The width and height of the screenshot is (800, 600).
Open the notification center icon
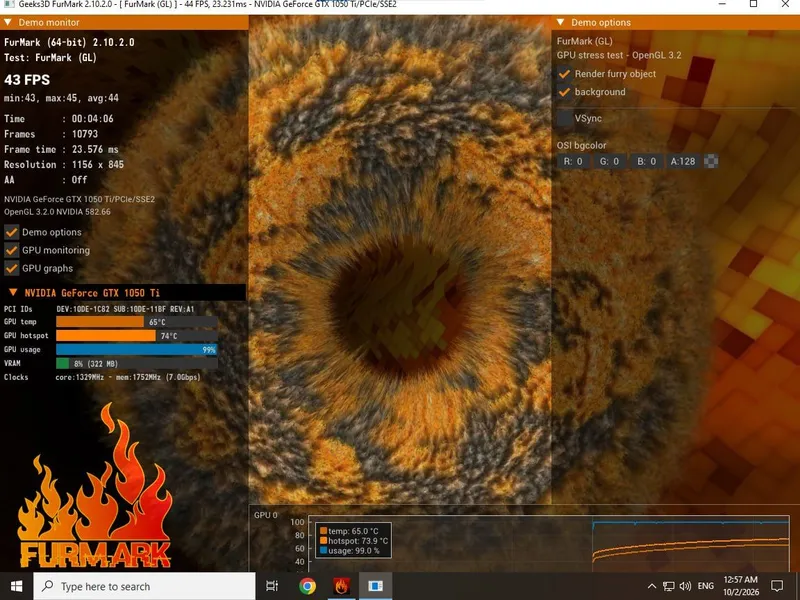tap(777, 586)
